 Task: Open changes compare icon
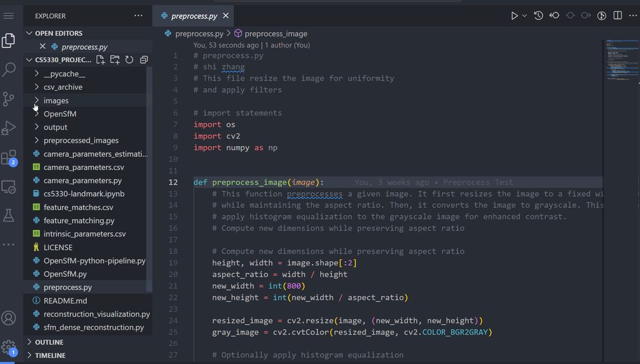click(554, 16)
